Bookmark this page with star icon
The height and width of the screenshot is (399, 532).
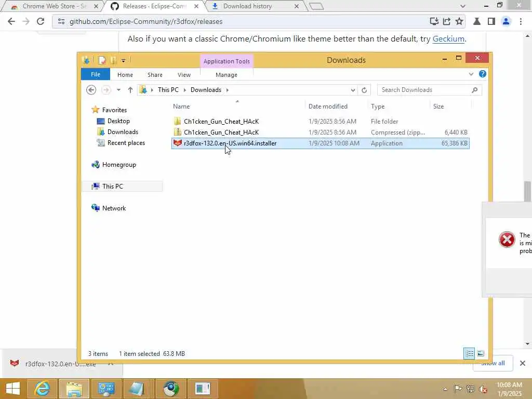pos(459,21)
